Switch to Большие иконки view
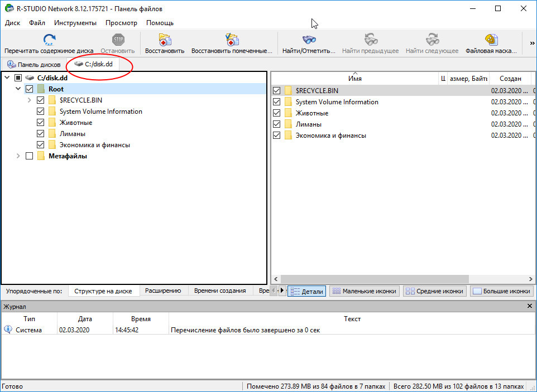This screenshot has width=537, height=392. [502, 291]
